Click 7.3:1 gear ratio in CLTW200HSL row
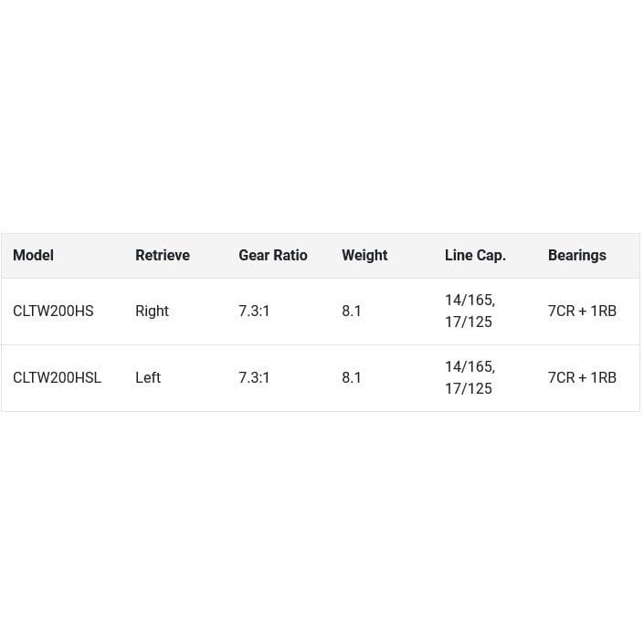Image resolution: width=644 pixels, height=644 pixels. (254, 378)
